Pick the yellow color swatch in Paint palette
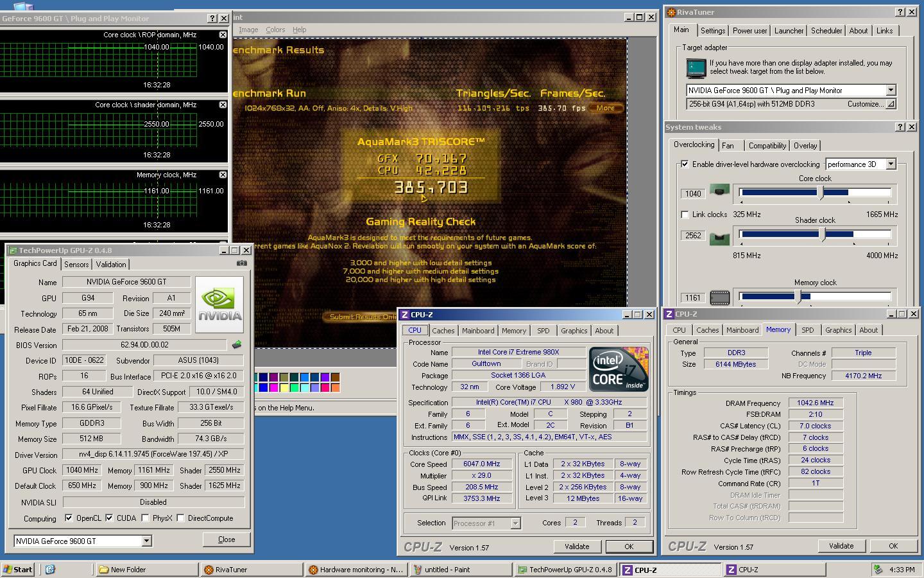The height and width of the screenshot is (578, 924). click(284, 388)
